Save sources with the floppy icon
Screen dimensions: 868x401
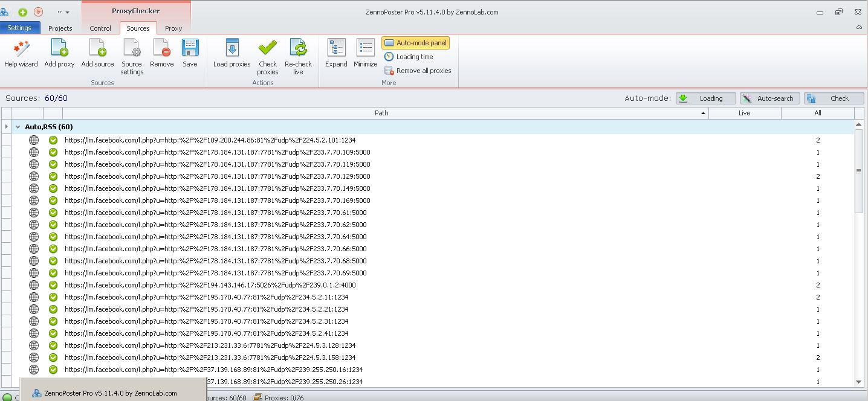(190, 54)
